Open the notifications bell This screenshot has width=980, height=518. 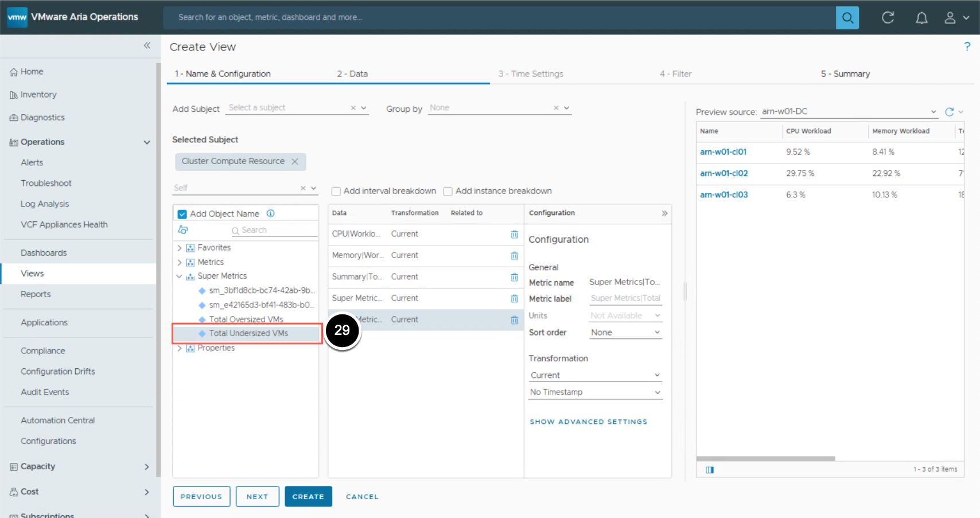(921, 18)
